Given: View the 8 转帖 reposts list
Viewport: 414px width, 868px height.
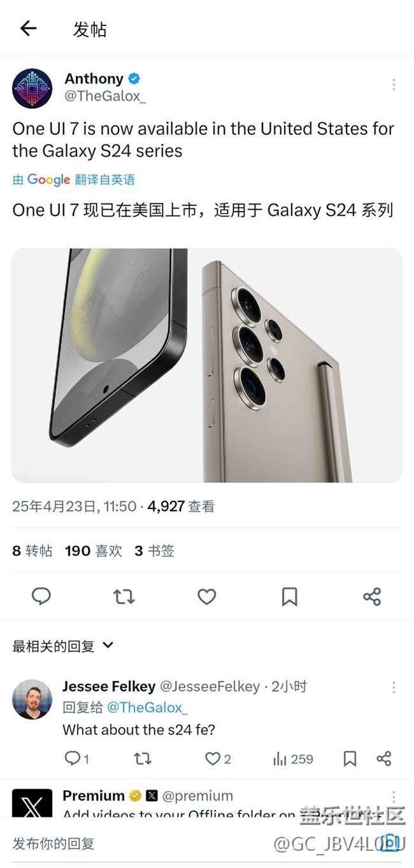Looking at the screenshot, I should pos(32,551).
